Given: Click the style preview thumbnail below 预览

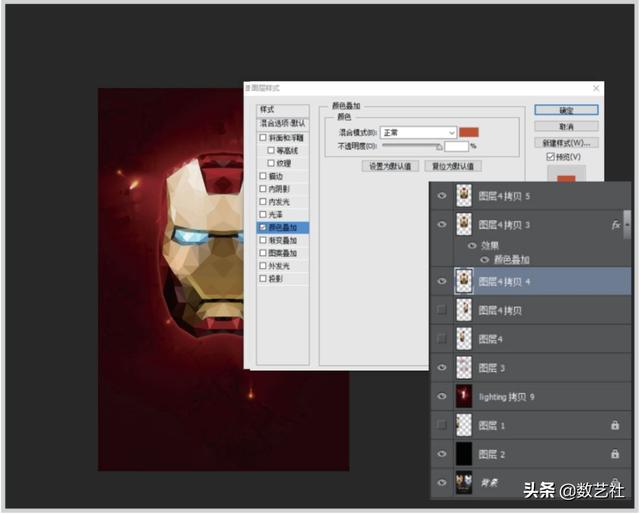Looking at the screenshot, I should pyautogui.click(x=566, y=174).
